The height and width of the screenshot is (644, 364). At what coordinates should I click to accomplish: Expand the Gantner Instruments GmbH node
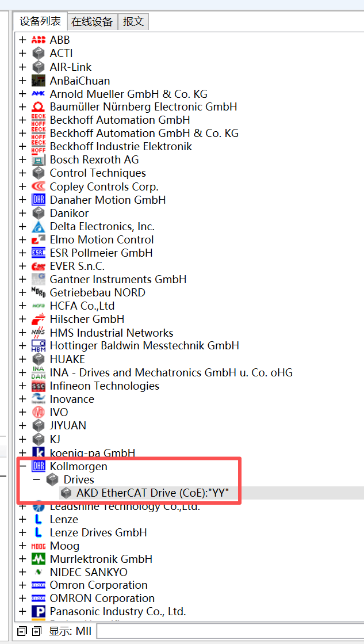pyautogui.click(x=22, y=279)
